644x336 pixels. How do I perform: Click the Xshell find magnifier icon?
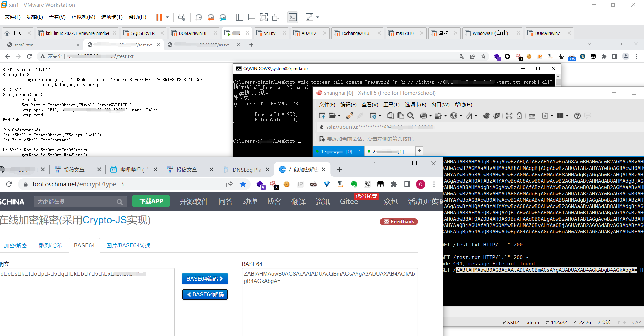(x=411, y=116)
